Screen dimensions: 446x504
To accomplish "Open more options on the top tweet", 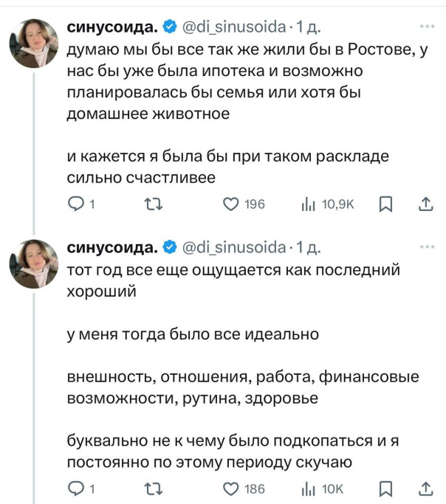I will coord(426,27).
